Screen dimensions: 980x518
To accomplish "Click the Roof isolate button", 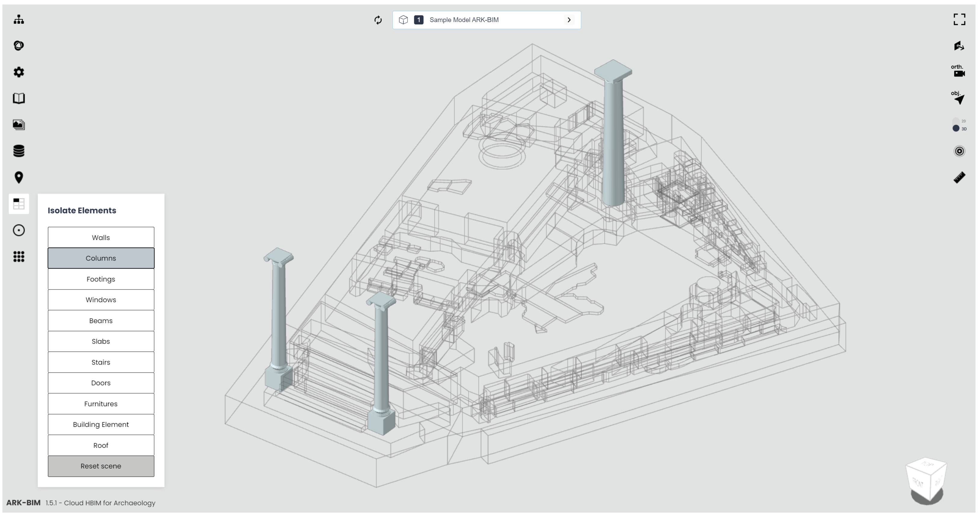I will (x=101, y=445).
